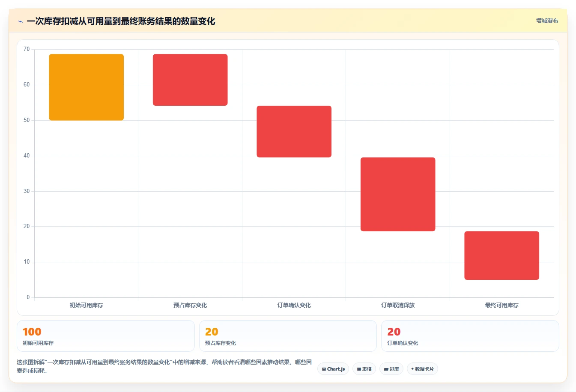Click the 订单确认变化 axis label
This screenshot has width=576, height=392.
click(294, 305)
